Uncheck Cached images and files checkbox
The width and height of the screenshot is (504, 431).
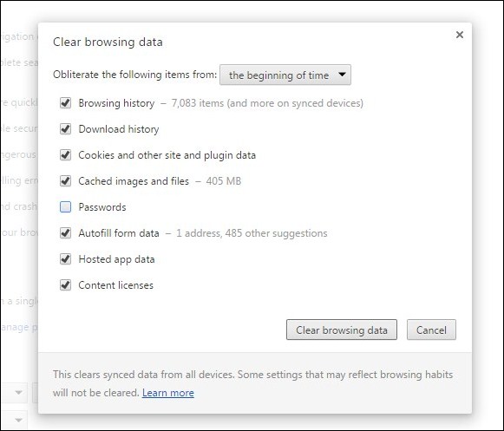(x=65, y=181)
